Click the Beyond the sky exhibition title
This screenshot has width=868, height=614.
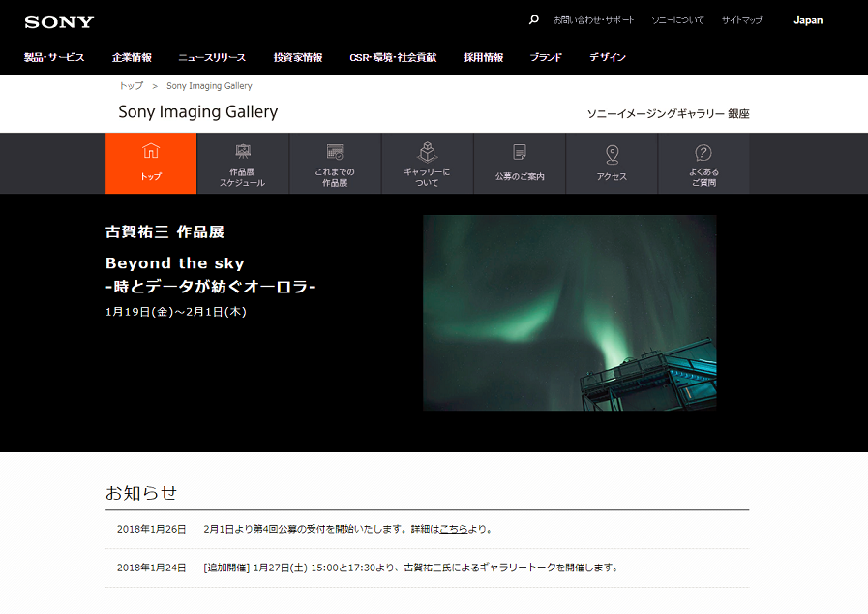coord(175,262)
